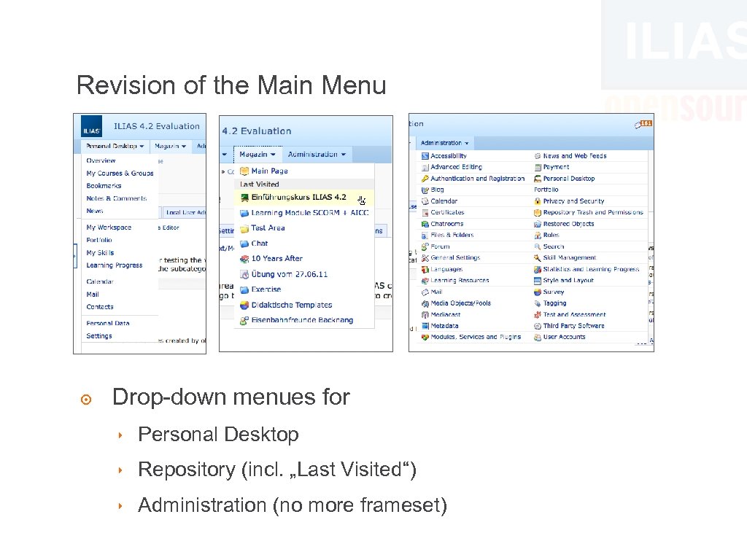The width and height of the screenshot is (747, 560).
Task: Open the Magazin dropdown menu
Action: point(258,154)
